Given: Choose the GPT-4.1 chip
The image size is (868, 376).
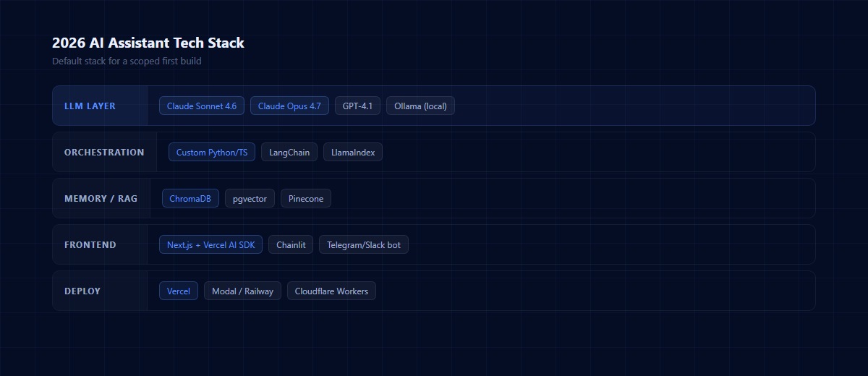Looking at the screenshot, I should click(357, 106).
